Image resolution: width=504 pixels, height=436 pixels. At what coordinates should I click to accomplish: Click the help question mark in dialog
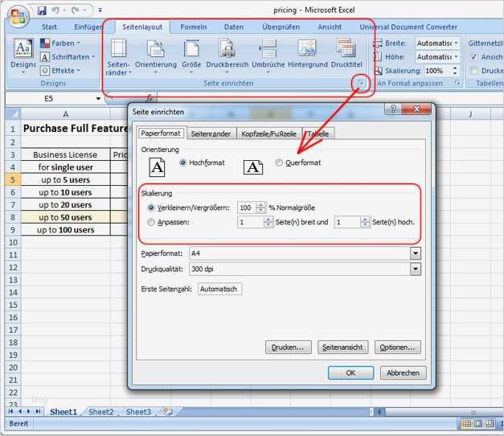tap(393, 109)
